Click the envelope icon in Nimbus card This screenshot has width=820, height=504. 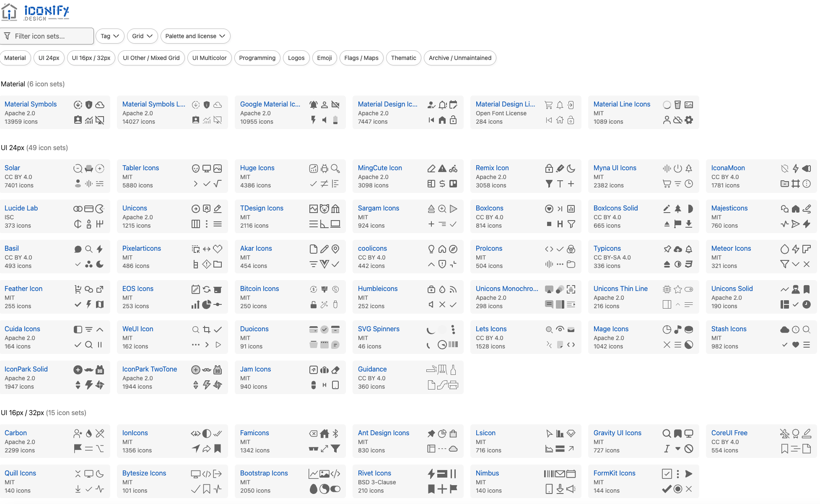[560, 474]
